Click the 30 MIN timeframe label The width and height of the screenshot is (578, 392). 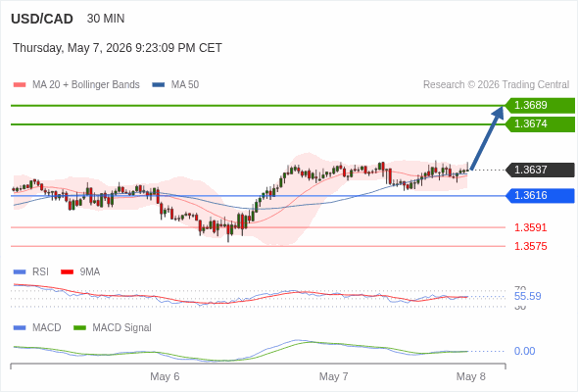click(106, 19)
